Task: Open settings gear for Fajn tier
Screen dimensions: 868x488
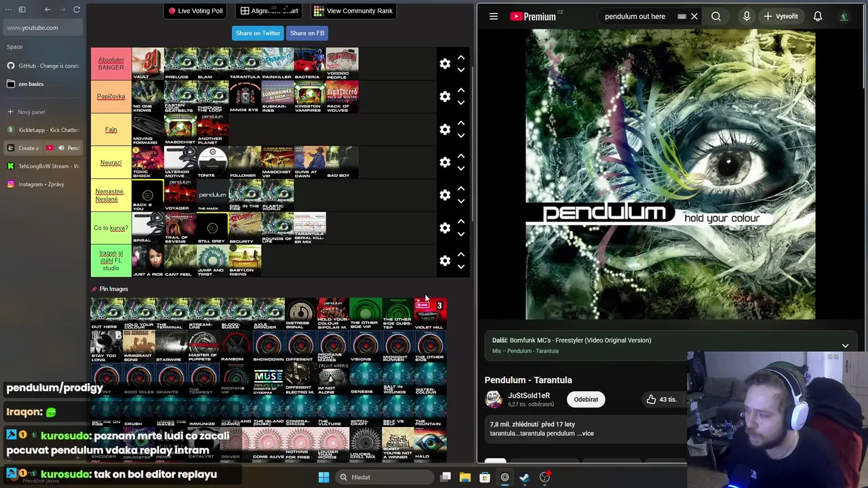Action: click(x=445, y=129)
